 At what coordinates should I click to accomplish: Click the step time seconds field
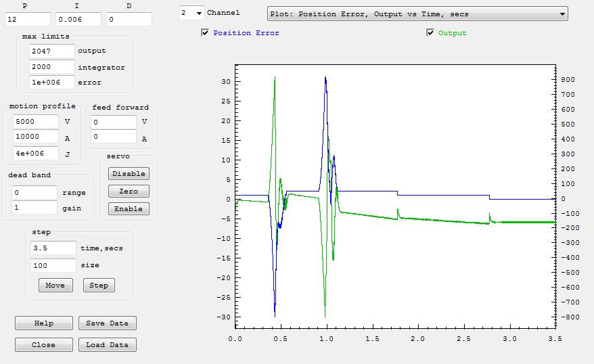click(53, 248)
